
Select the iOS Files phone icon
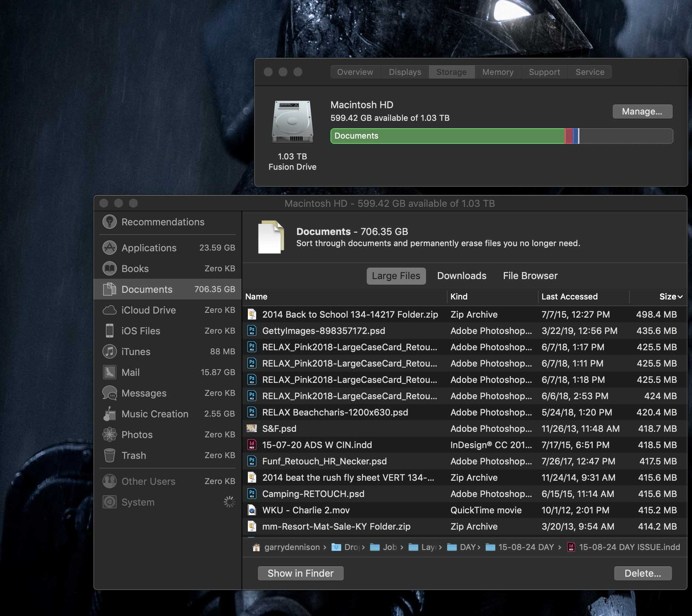pos(109,331)
